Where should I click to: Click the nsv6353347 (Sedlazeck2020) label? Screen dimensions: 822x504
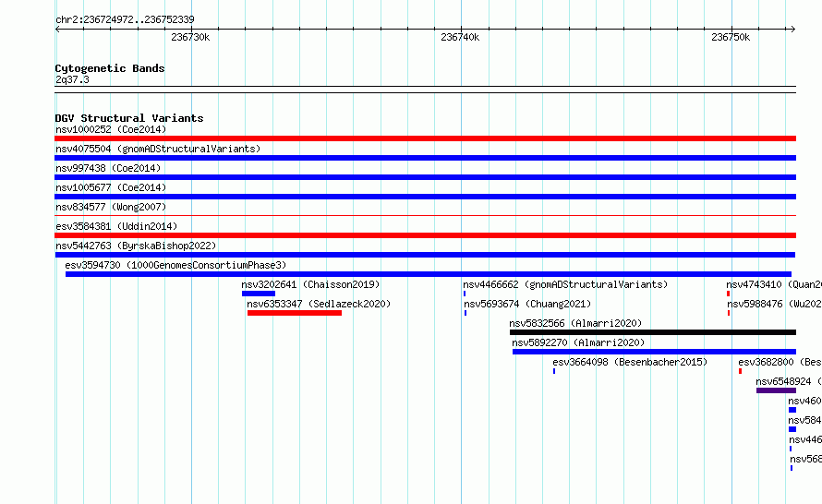point(319,304)
